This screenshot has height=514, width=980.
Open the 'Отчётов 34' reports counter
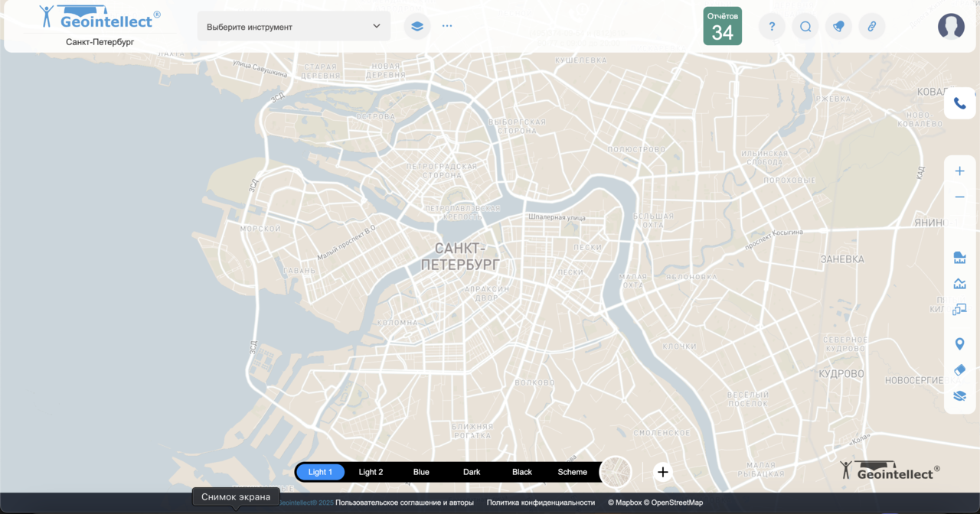click(x=722, y=27)
